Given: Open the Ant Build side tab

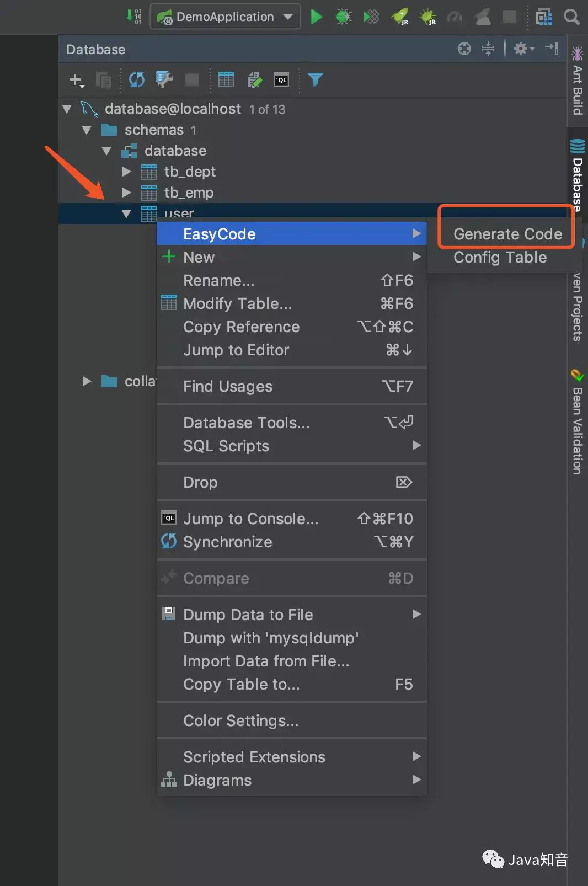Looking at the screenshot, I should pyautogui.click(x=578, y=83).
